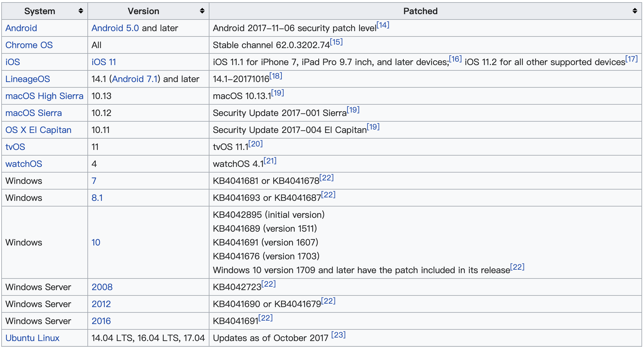Click the macOS High Sierra link
The image size is (644, 347).
pos(44,96)
